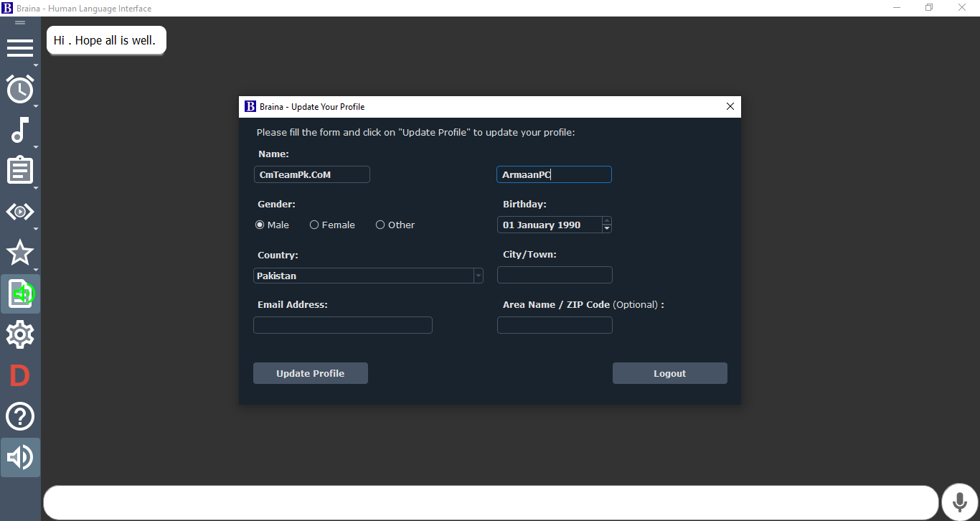
Task: Open the alarm clock reminders icon
Action: point(20,89)
